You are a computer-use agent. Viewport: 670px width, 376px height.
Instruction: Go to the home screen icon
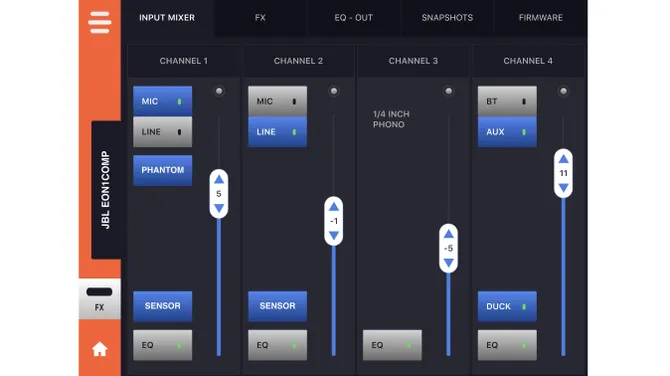100,349
